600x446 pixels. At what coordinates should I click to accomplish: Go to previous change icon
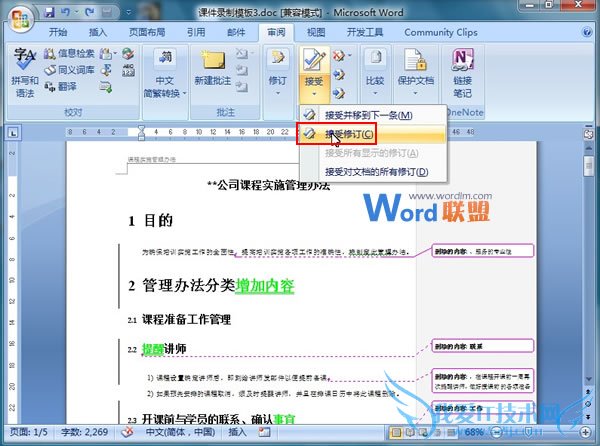click(339, 74)
